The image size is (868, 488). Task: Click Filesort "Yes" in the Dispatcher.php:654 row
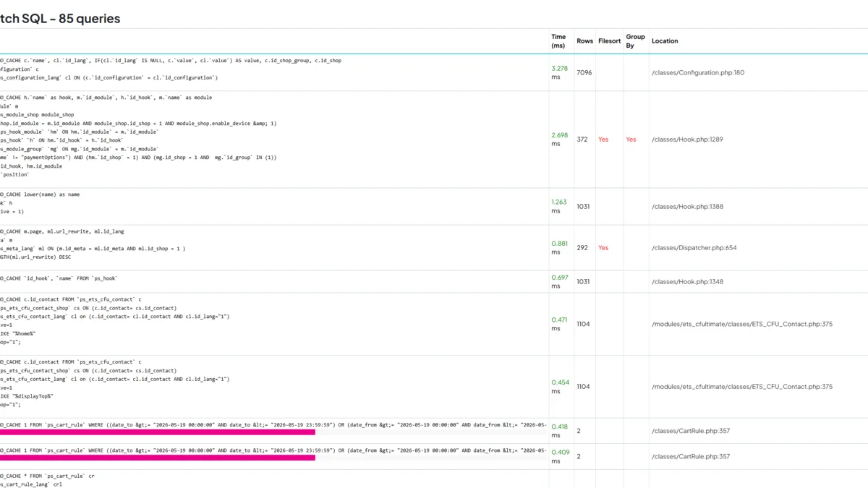pyautogui.click(x=603, y=248)
